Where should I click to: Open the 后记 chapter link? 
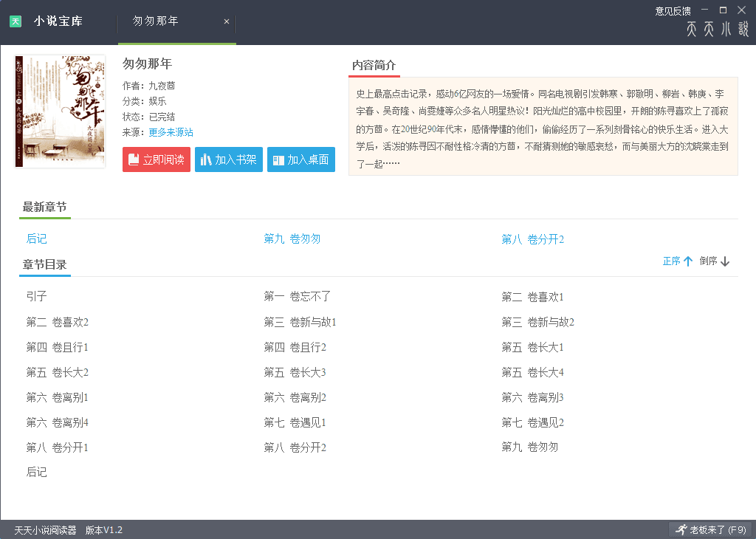click(x=35, y=238)
